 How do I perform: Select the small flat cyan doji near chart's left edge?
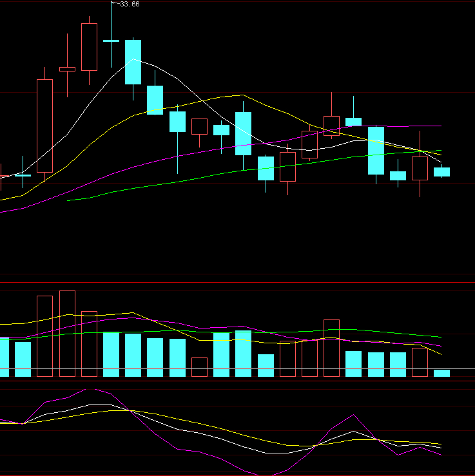coord(23,175)
